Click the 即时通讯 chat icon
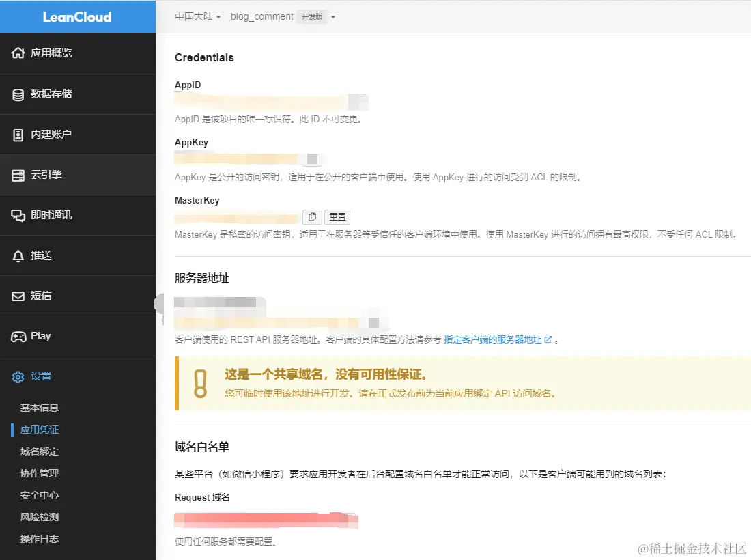 tap(18, 216)
